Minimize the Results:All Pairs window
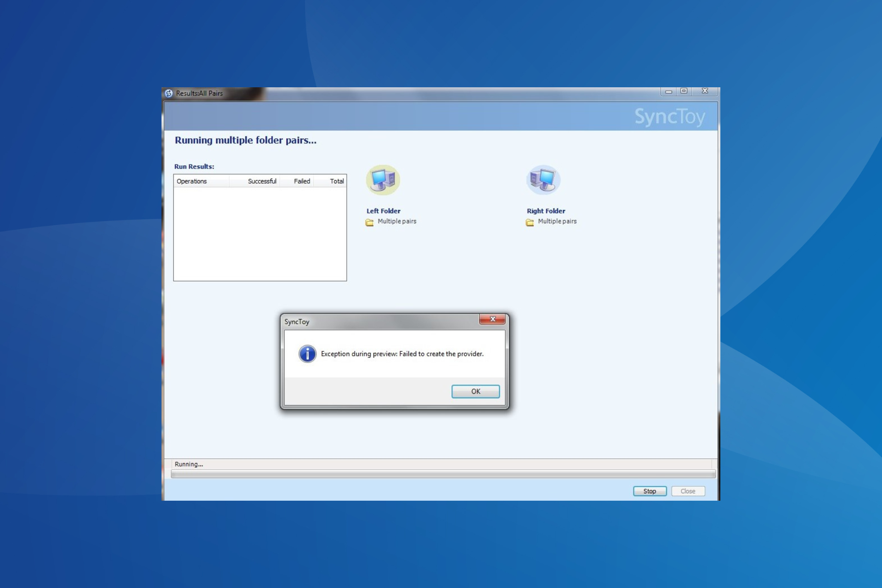Image resolution: width=882 pixels, height=588 pixels. click(x=668, y=91)
